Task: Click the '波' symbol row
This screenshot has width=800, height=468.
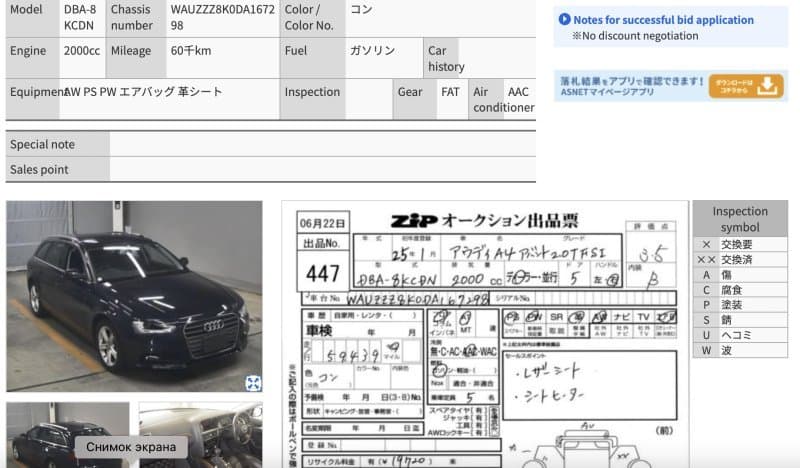Action: [x=740, y=350]
